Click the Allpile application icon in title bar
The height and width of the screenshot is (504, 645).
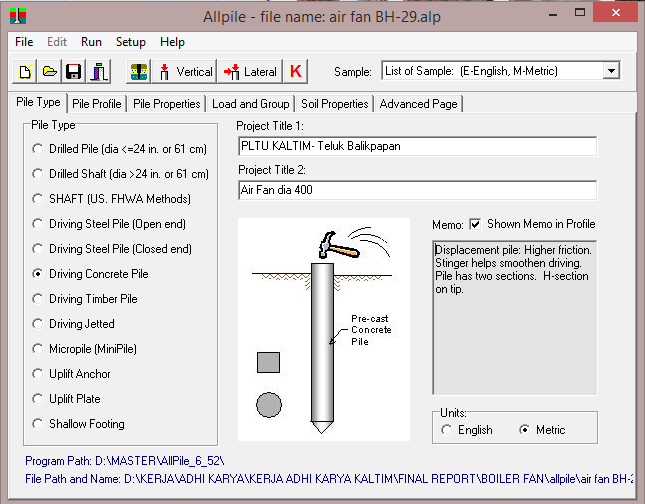click(x=18, y=16)
